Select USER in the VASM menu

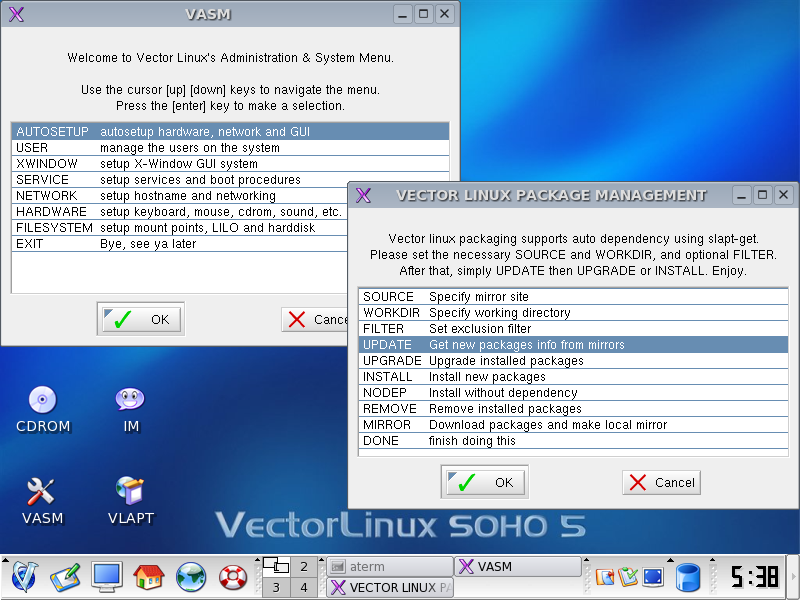230,147
